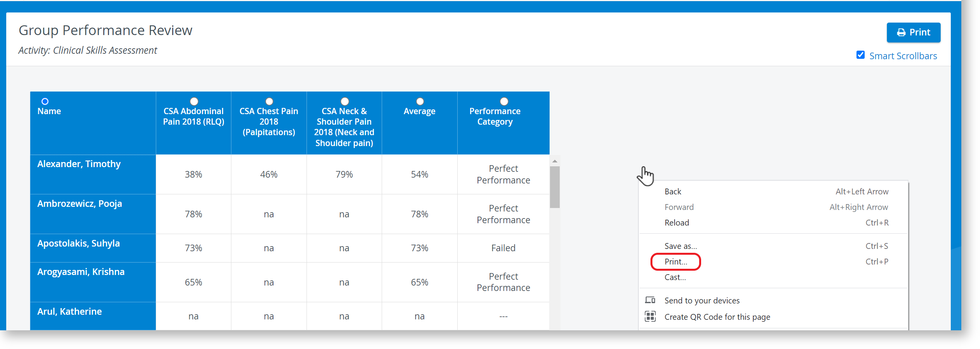Select the Performance Category radio button
This screenshot has height=349, width=980.
[504, 101]
